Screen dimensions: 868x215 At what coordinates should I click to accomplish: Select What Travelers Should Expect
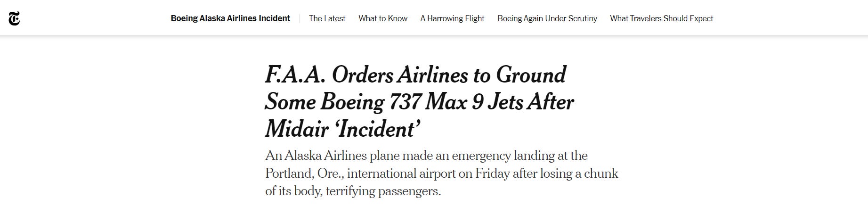(661, 18)
